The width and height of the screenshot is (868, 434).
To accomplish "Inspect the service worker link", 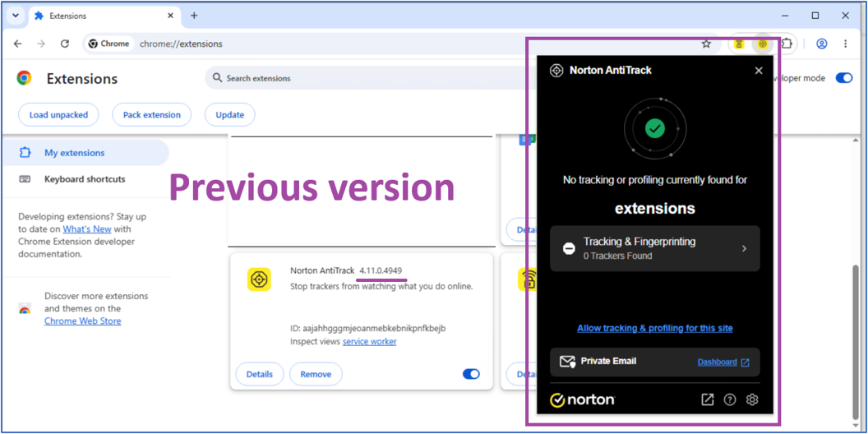I will click(x=369, y=342).
